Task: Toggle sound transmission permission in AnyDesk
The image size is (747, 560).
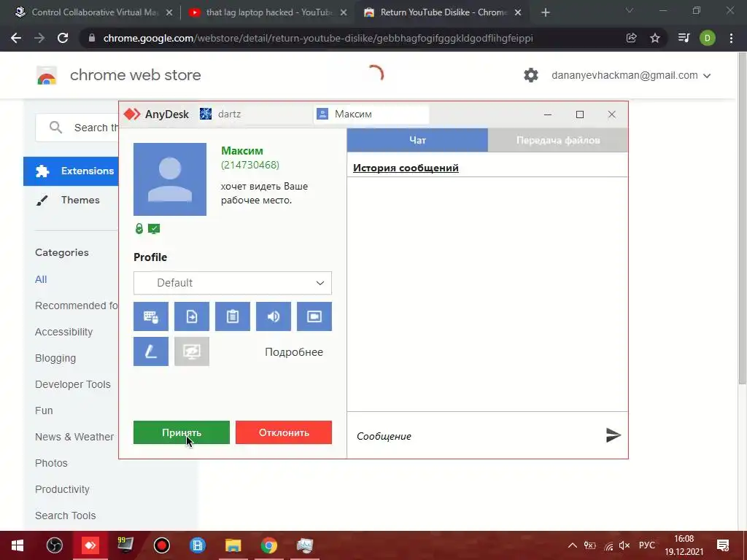Action: (274, 316)
